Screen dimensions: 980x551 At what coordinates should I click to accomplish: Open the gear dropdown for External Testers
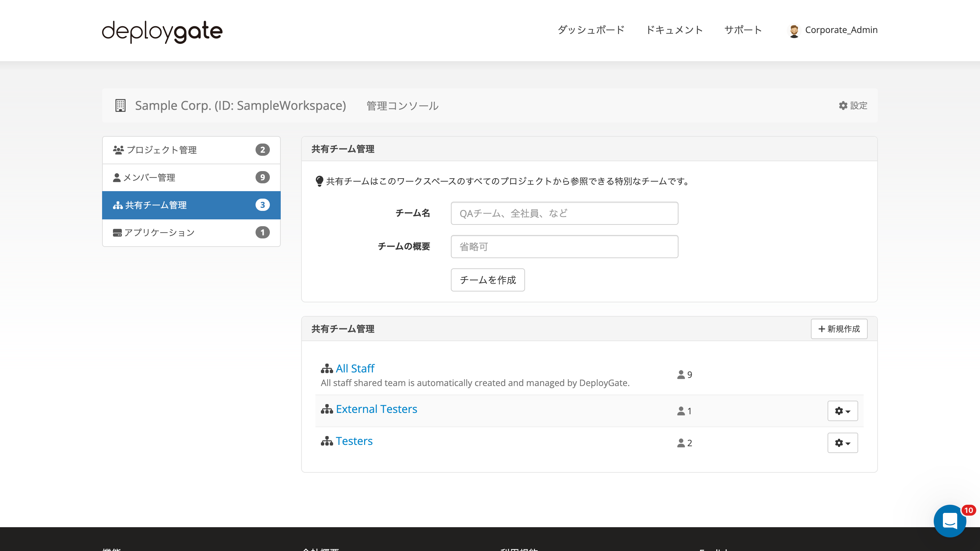[843, 411]
